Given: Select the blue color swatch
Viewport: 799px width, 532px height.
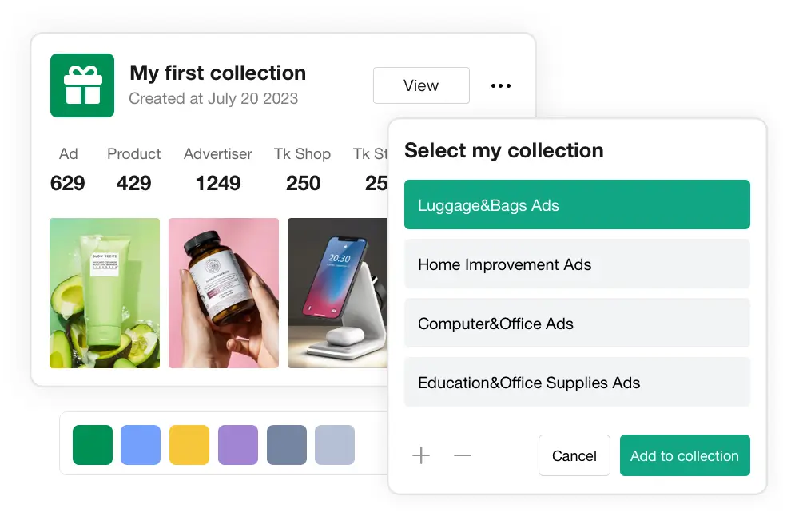Looking at the screenshot, I should click(141, 445).
